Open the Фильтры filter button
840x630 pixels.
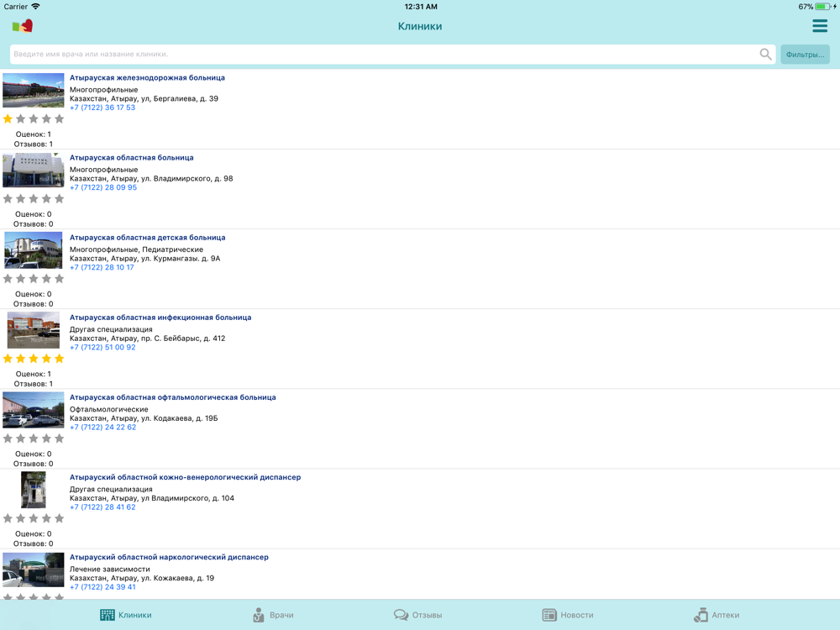(805, 54)
